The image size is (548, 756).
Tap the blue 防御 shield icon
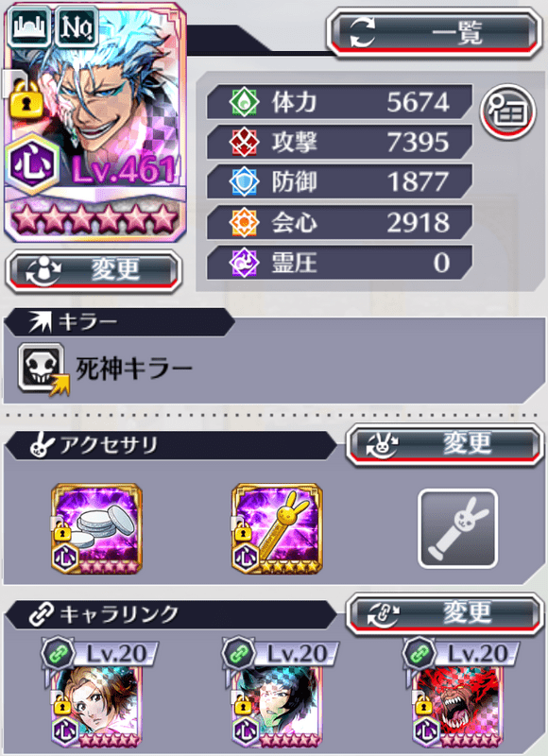[x=244, y=181]
